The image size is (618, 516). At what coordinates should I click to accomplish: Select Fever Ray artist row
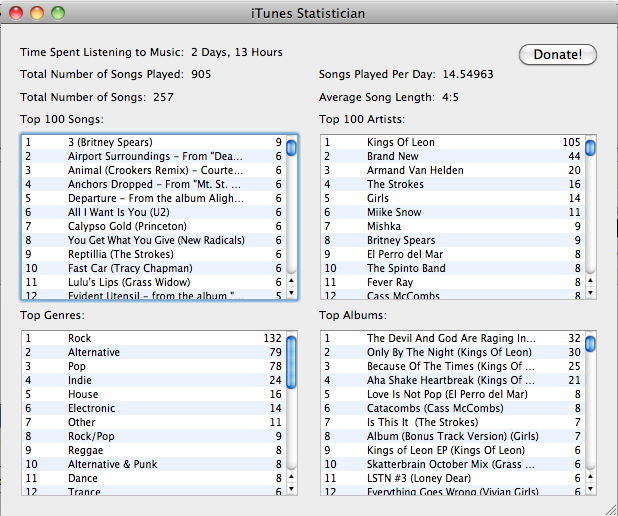453,282
